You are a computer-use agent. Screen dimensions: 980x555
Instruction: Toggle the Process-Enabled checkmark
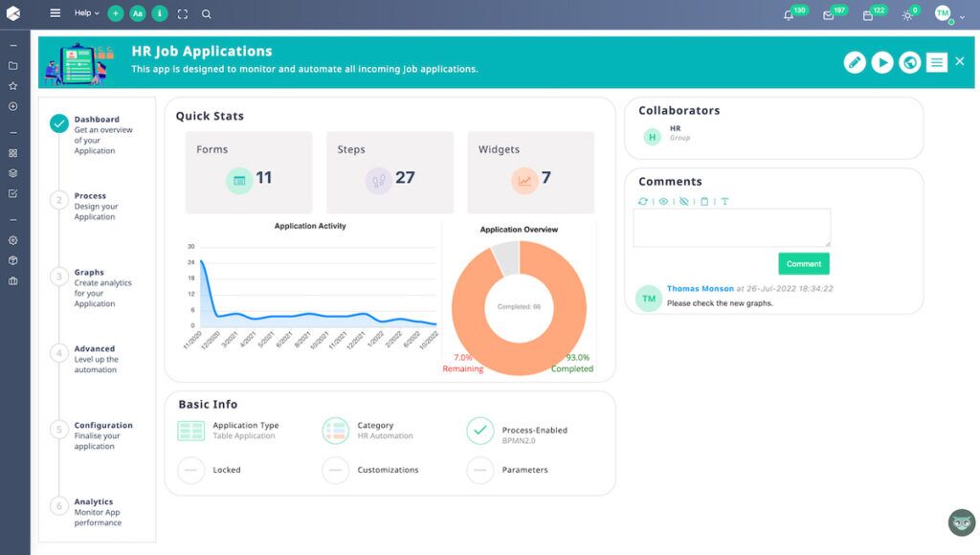pos(480,431)
